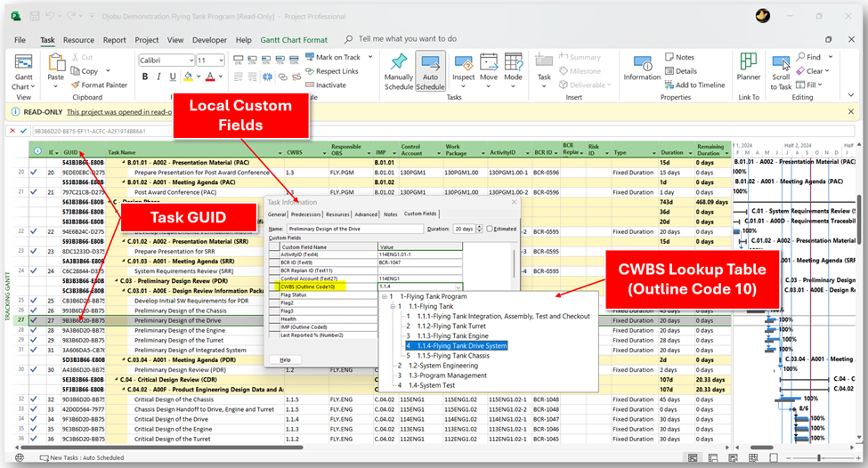Image resolution: width=868 pixels, height=468 pixels.
Task: Enable Auto Schedule mode
Action: 430,71
